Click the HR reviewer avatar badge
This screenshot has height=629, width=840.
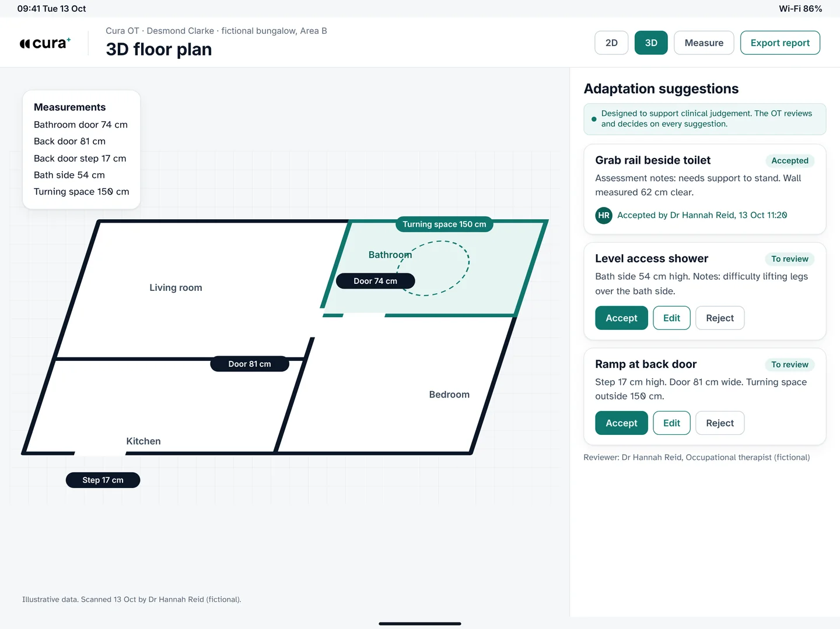coord(604,216)
